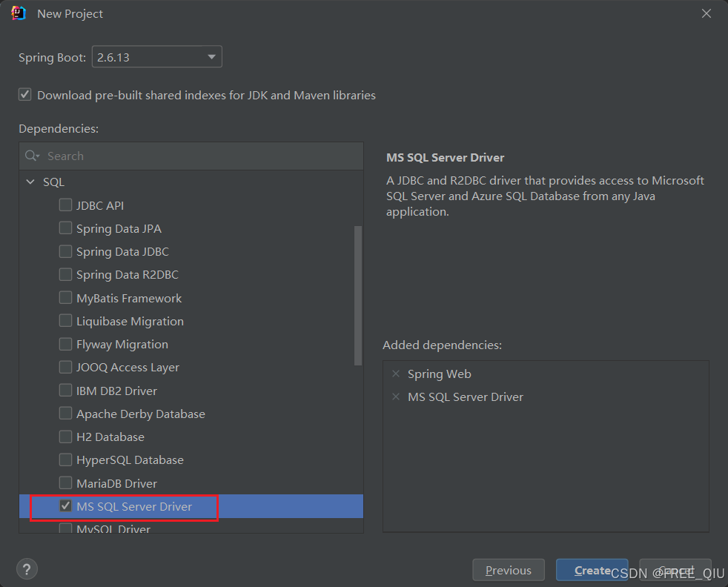Image resolution: width=728 pixels, height=587 pixels.
Task: Tick the Flyway Migration checkbox
Action: [x=65, y=344]
